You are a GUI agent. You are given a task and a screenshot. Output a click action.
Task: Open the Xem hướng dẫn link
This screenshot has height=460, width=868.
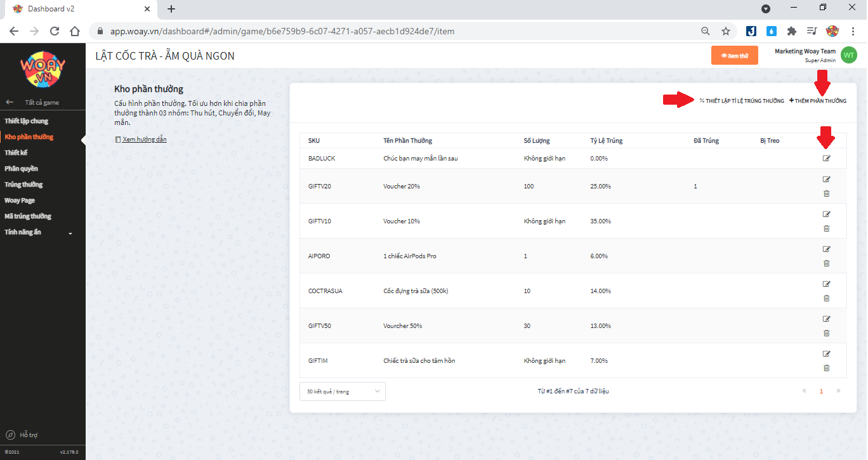coord(141,139)
